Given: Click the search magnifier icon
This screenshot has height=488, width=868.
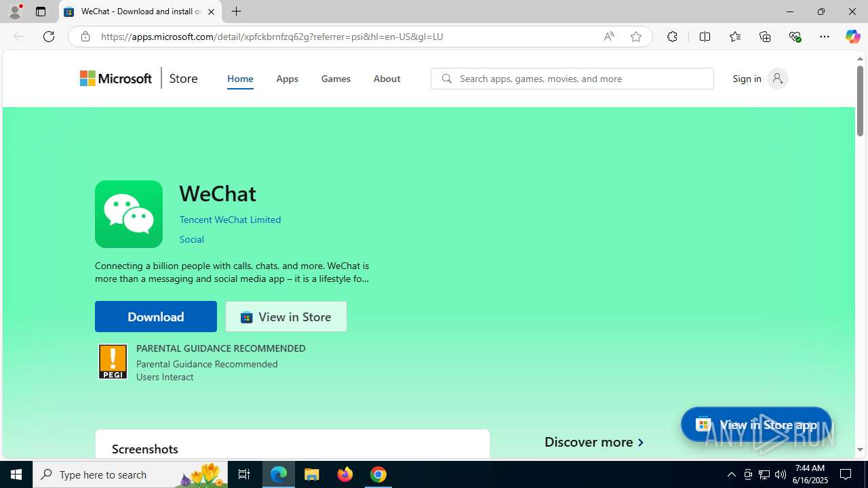Looking at the screenshot, I should pyautogui.click(x=446, y=79).
